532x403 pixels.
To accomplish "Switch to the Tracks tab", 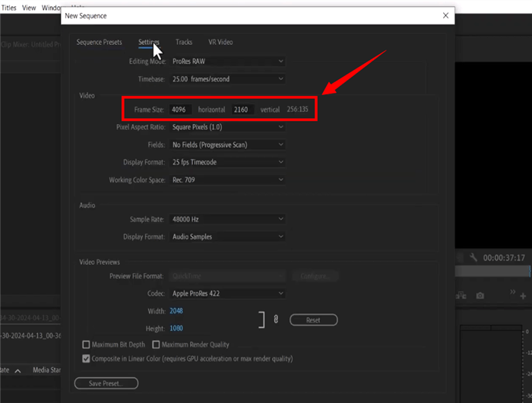I will 184,42.
